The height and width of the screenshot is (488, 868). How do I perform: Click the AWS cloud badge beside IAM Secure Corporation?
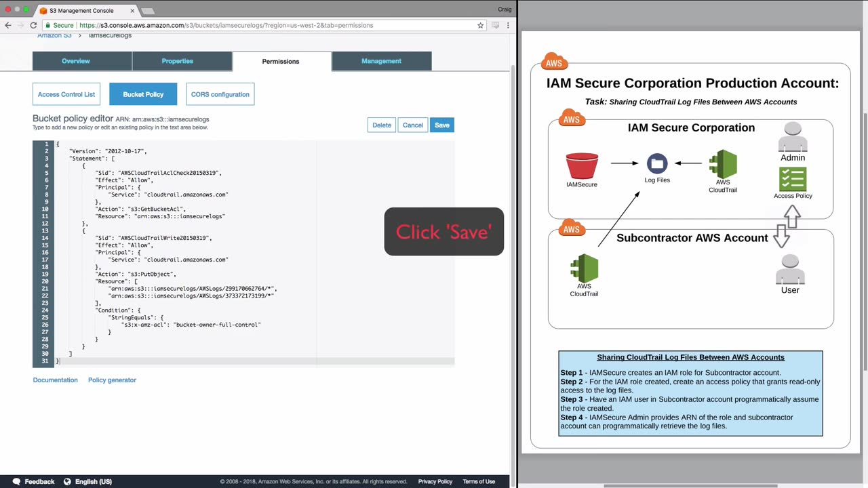click(x=572, y=118)
